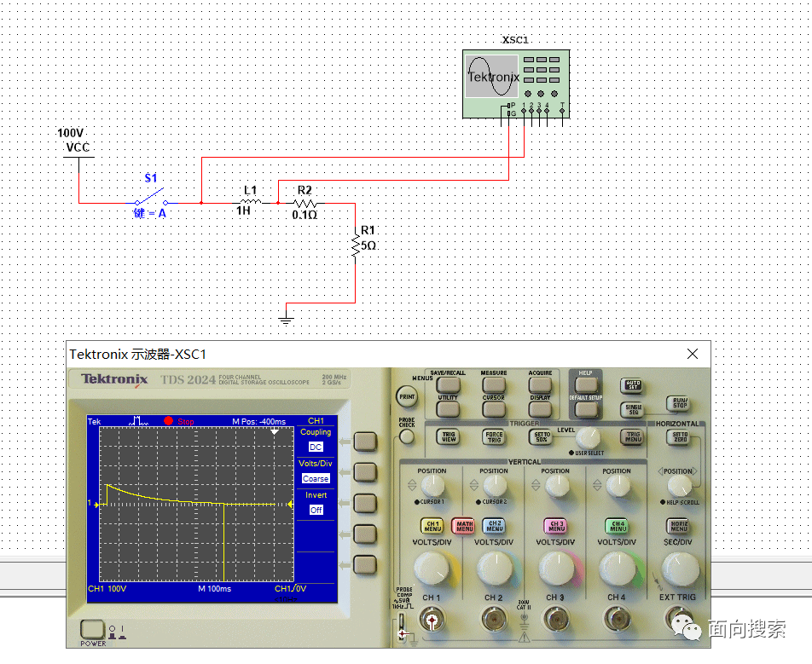Select resistor R1 symbol in the schematic
This screenshot has width=812, height=664.
[355, 245]
